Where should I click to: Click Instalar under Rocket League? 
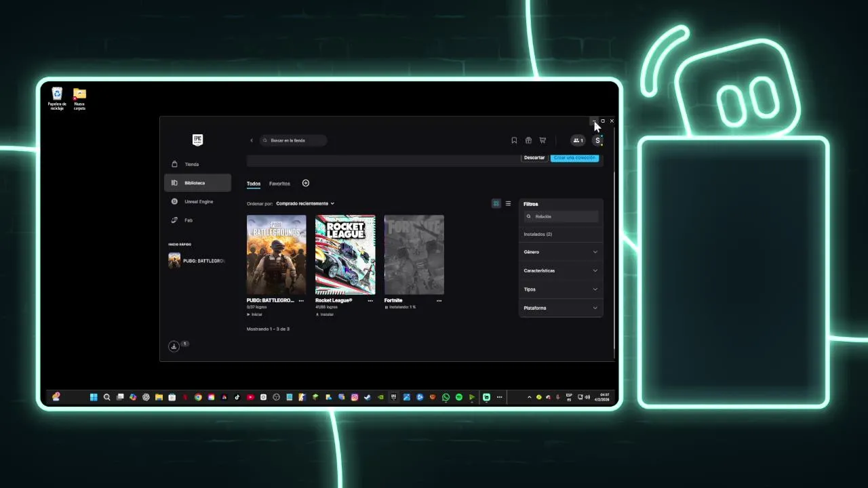click(325, 314)
